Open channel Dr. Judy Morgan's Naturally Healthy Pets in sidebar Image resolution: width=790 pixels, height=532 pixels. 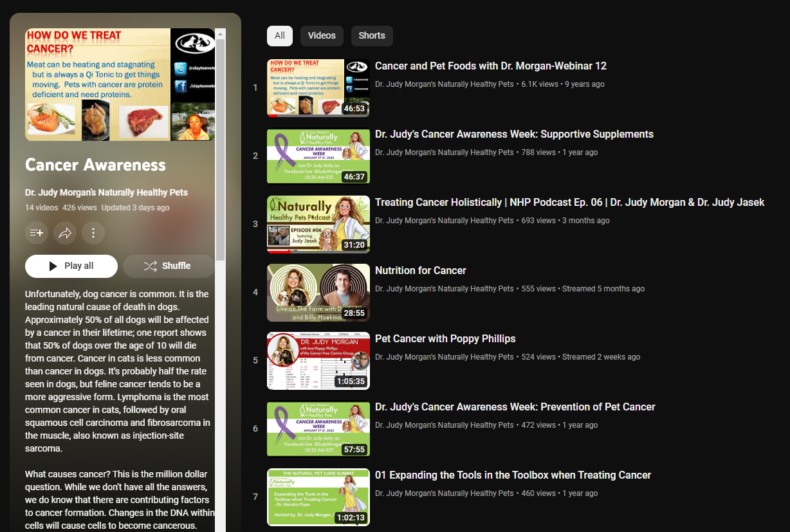pos(106,193)
